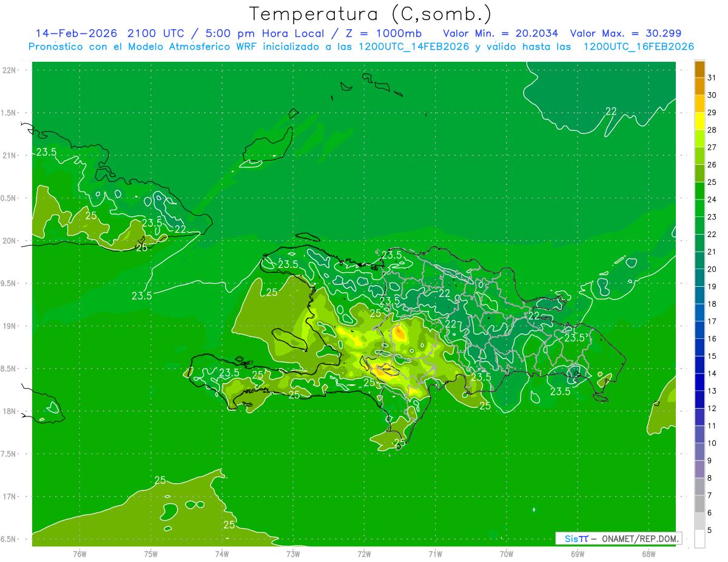Click the '5' label on the color bar
Image resolution: width=728 pixels, height=562 pixels.
pyautogui.click(x=710, y=530)
